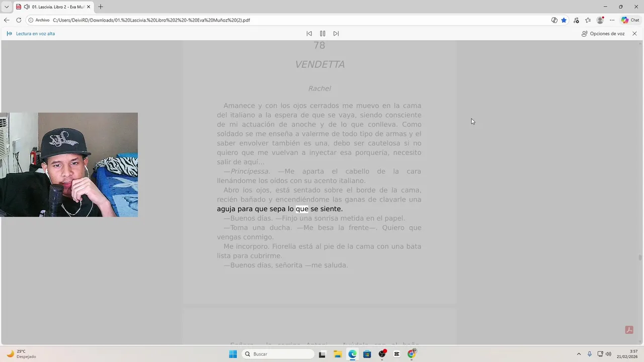Viewport: 644px width, 362px height.
Task: Click the chapter number 78
Action: pyautogui.click(x=319, y=45)
